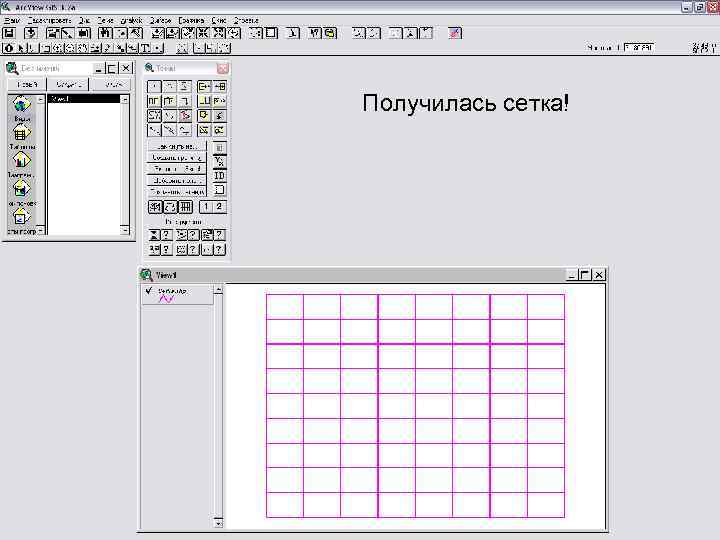Click the ID icon in tools palette
Viewport: 720px width, 540px height.
point(219,175)
